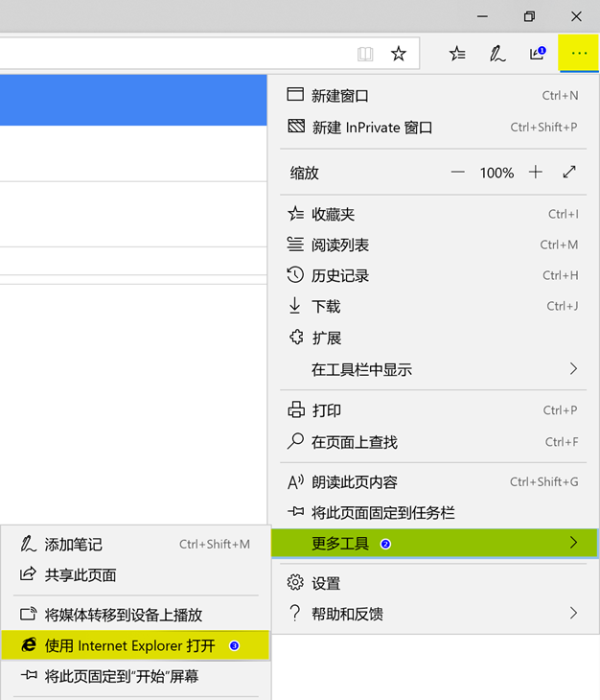The image size is (600, 700).
Task: Add page to favorites with star icon
Action: pos(399,54)
